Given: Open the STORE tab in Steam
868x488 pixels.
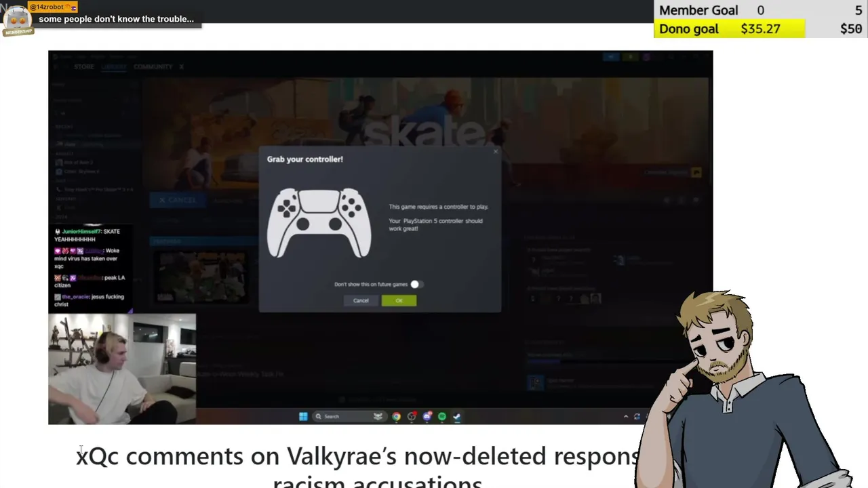Looking at the screenshot, I should click(x=84, y=66).
